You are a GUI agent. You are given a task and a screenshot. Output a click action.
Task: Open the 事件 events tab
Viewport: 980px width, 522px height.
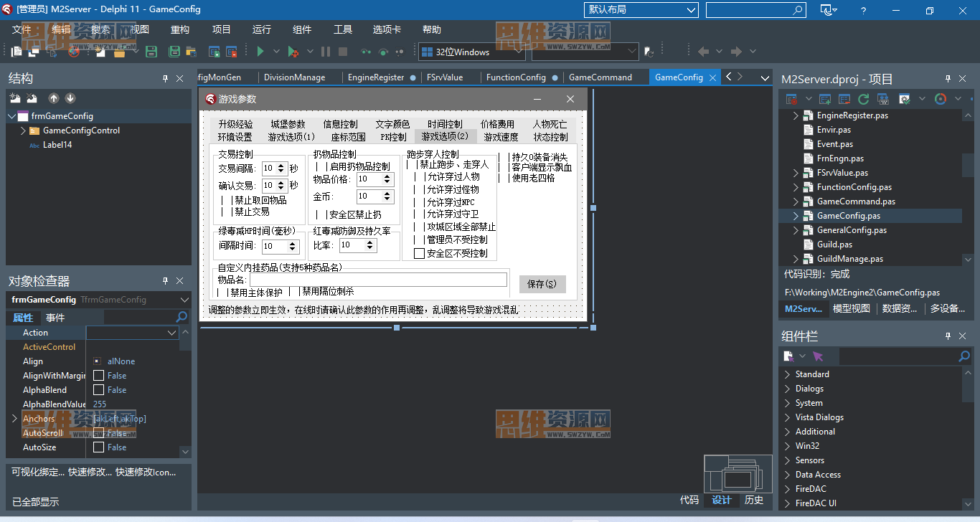(55, 318)
